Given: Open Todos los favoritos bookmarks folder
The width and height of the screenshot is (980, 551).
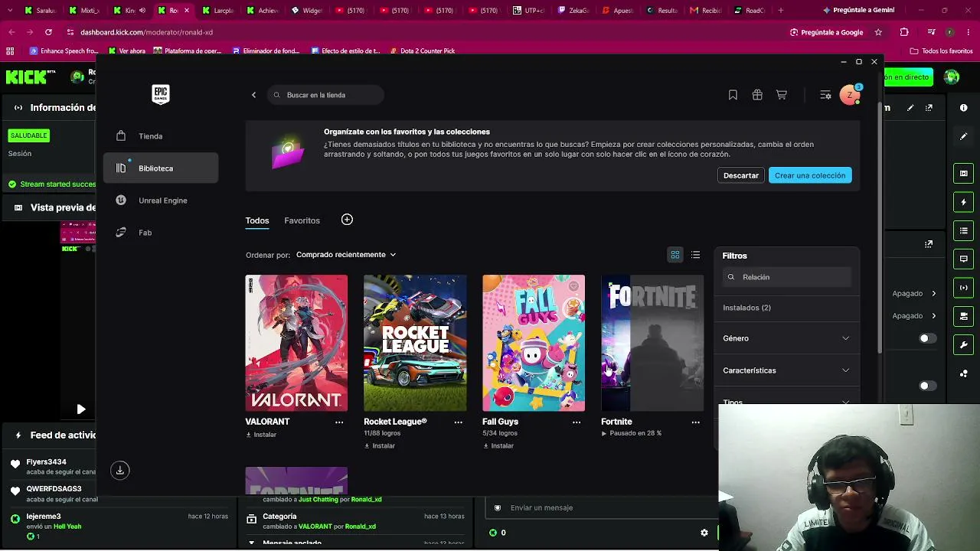Looking at the screenshot, I should pos(941,51).
